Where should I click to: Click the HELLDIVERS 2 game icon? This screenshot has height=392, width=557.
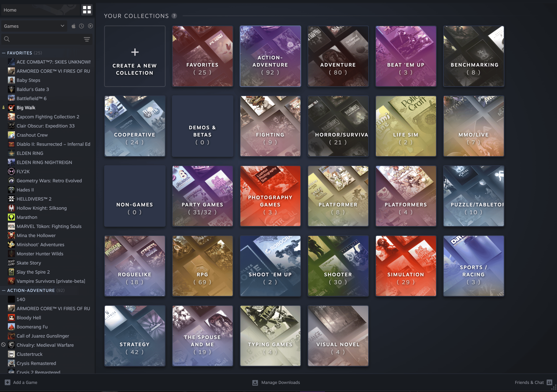[11, 199]
